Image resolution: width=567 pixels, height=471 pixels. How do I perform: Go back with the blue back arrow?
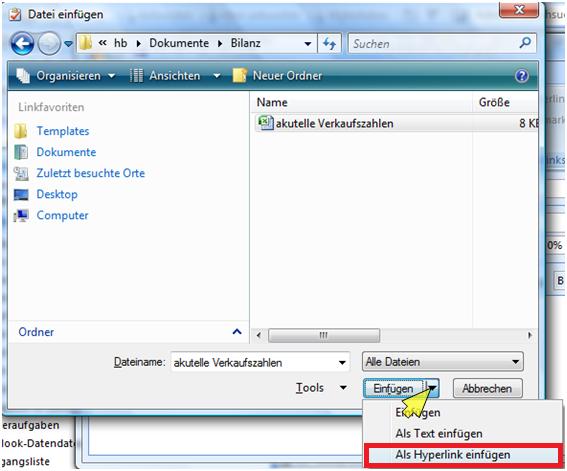click(22, 44)
